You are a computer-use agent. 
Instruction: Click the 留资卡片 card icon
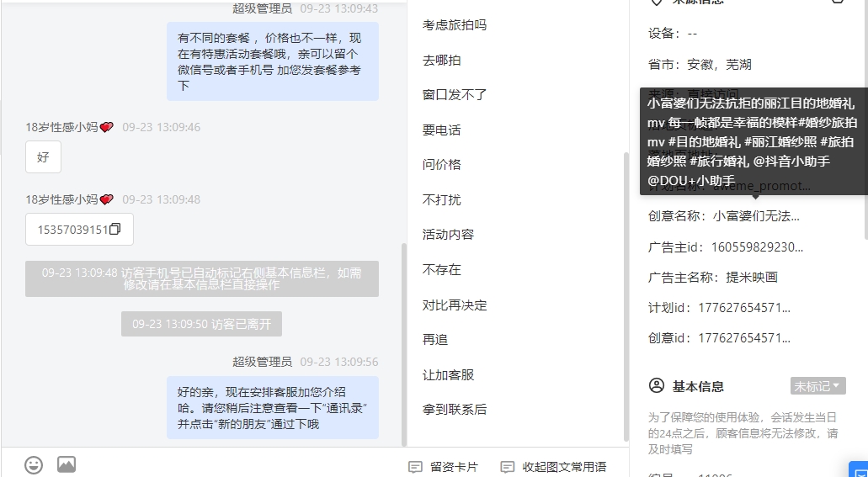[x=415, y=467]
